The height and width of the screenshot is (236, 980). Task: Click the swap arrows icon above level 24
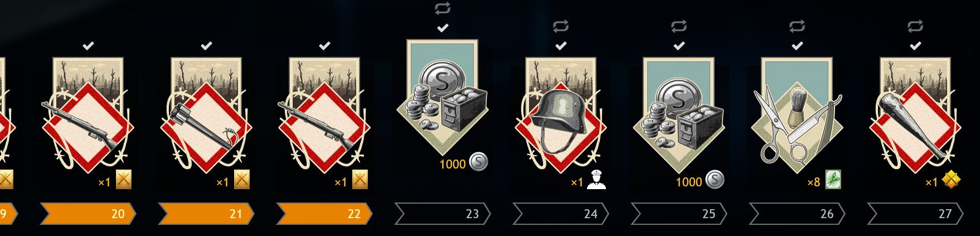click(561, 26)
